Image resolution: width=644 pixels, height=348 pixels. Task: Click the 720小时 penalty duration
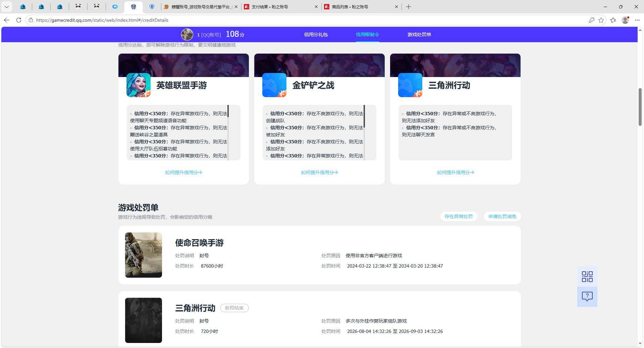tap(209, 331)
